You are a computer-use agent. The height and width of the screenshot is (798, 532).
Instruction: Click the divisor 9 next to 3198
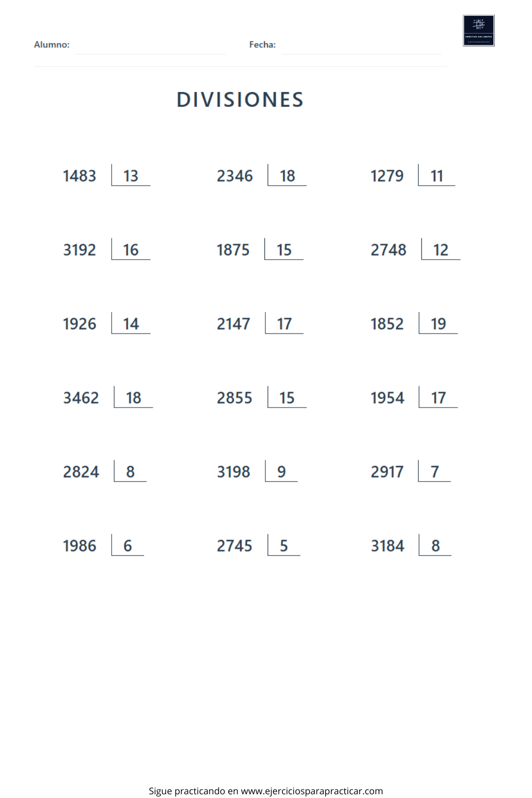[x=281, y=472]
